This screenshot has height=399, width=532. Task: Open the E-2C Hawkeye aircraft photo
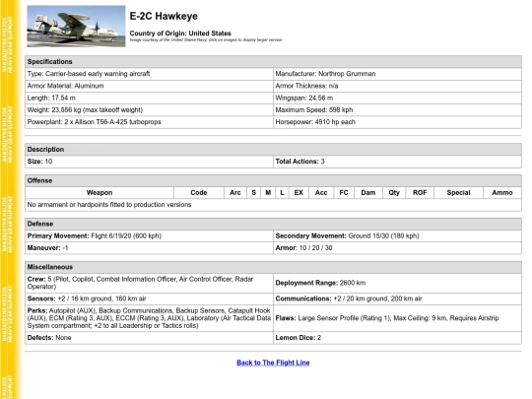click(76, 27)
